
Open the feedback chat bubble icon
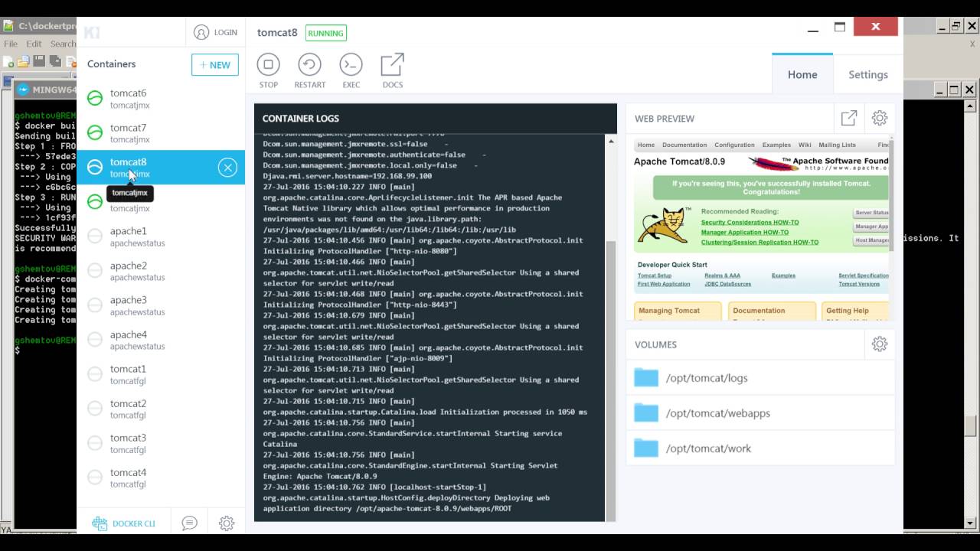pos(190,523)
